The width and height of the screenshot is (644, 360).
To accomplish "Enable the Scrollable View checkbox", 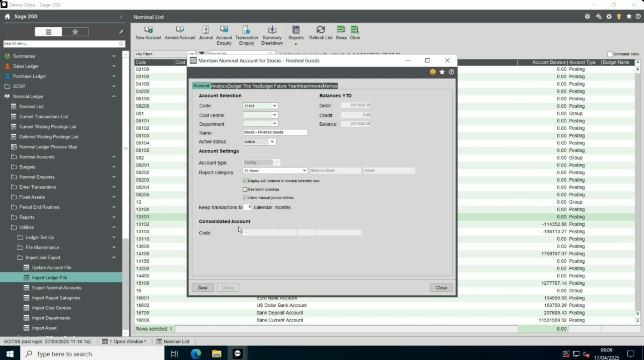I will (x=610, y=54).
